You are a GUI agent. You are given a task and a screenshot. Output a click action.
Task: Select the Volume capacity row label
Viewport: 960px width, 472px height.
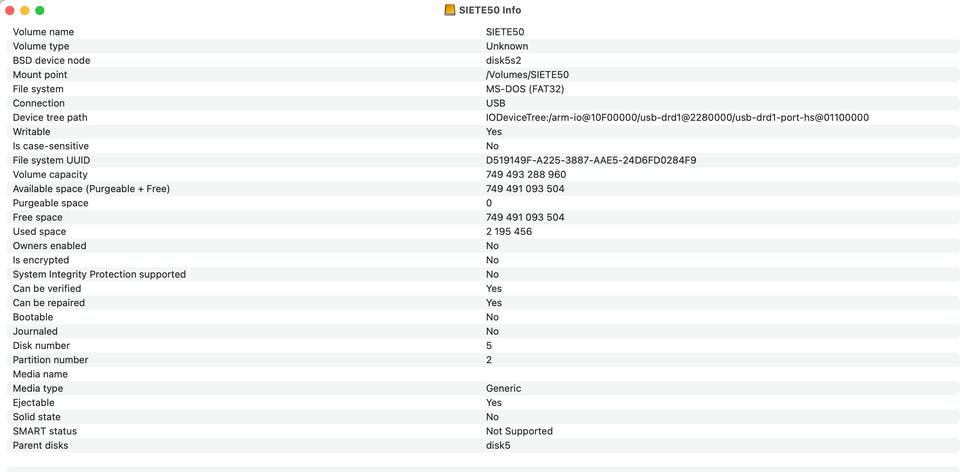pos(50,174)
